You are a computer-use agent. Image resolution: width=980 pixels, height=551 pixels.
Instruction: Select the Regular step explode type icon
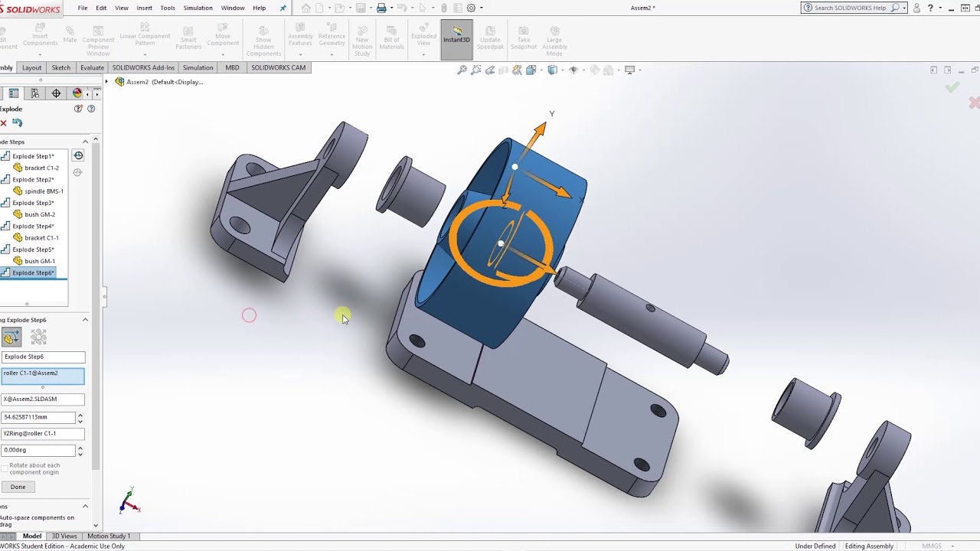point(11,337)
